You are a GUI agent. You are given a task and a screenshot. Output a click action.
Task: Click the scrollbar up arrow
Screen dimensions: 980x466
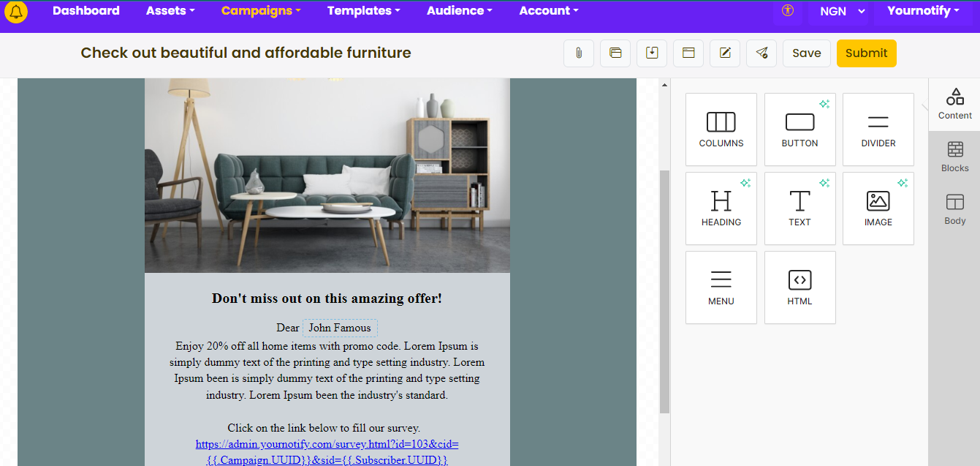[x=664, y=85]
